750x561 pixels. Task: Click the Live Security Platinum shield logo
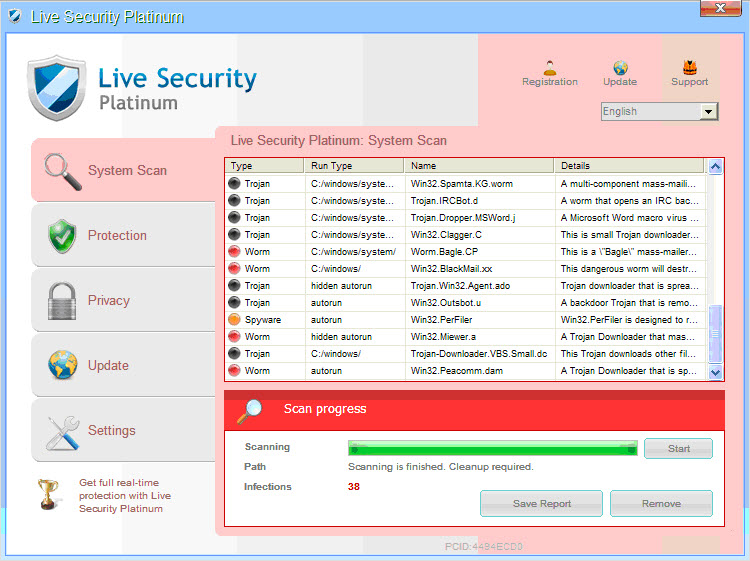[57, 88]
